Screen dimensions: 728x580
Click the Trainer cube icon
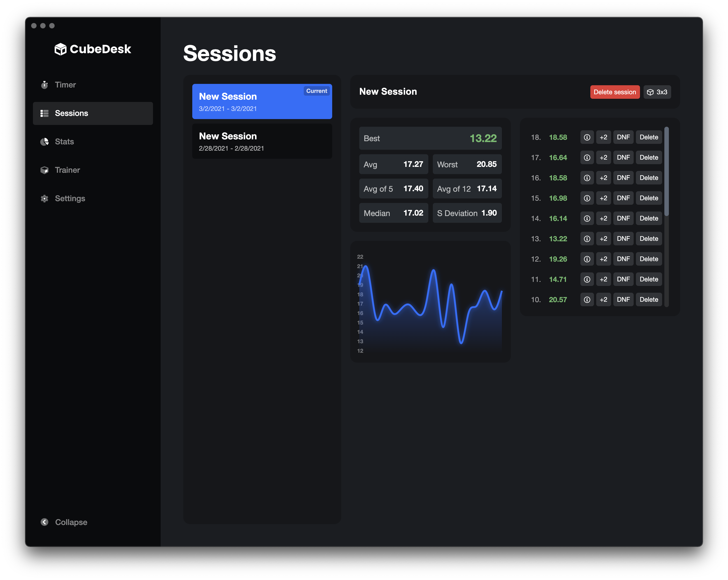(45, 170)
